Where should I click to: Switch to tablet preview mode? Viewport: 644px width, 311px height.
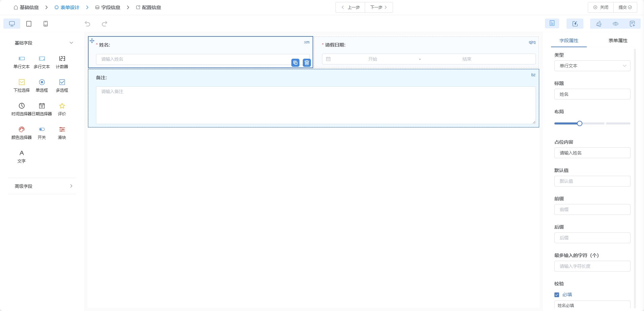point(29,24)
